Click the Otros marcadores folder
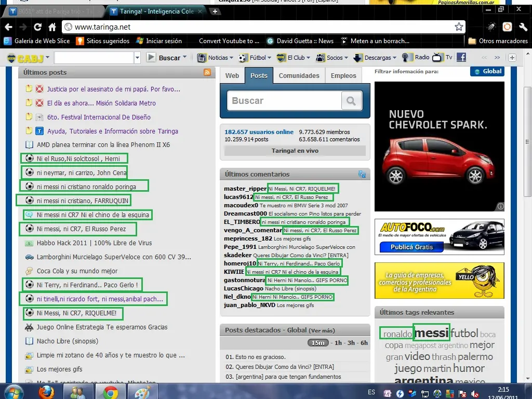Viewport: 532px width, 399px height. 498,41
